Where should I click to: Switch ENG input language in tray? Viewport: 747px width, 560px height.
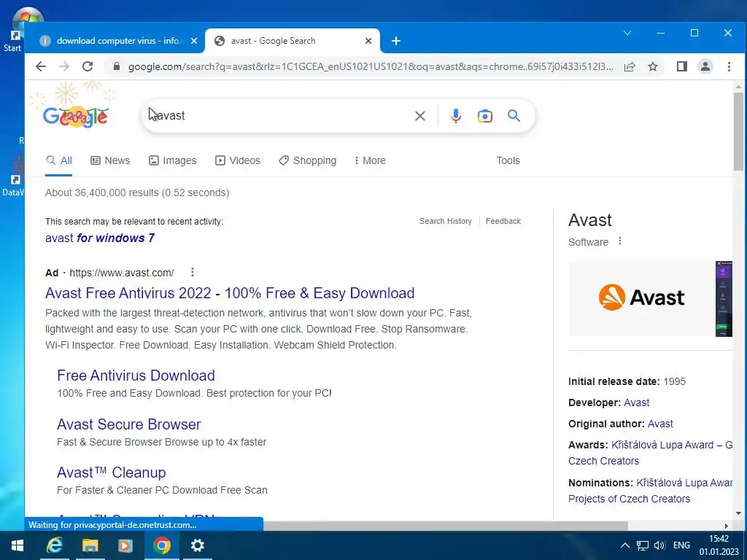[x=681, y=545]
